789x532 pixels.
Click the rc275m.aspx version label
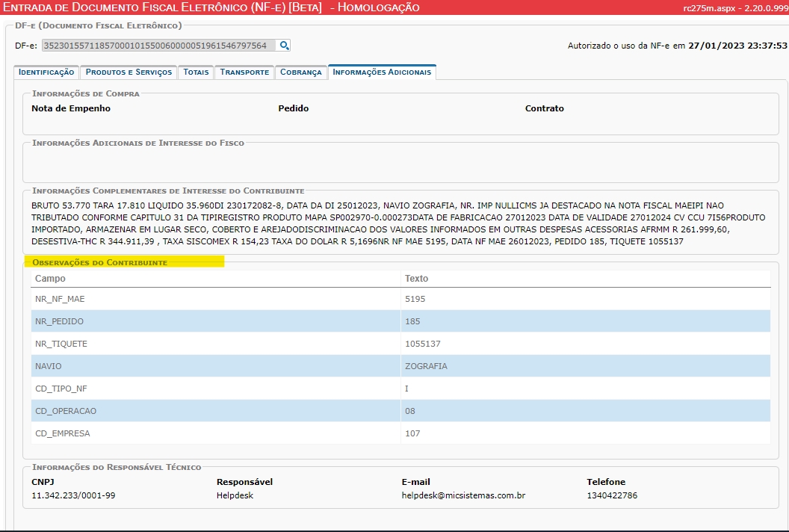click(x=736, y=8)
